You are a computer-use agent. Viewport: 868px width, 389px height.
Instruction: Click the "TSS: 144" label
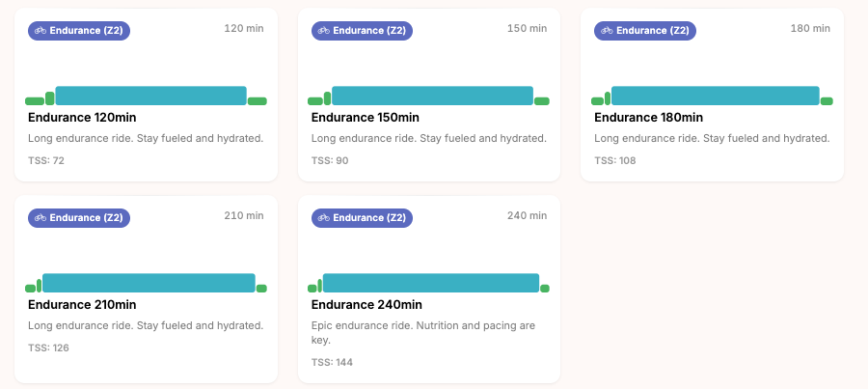pos(332,363)
